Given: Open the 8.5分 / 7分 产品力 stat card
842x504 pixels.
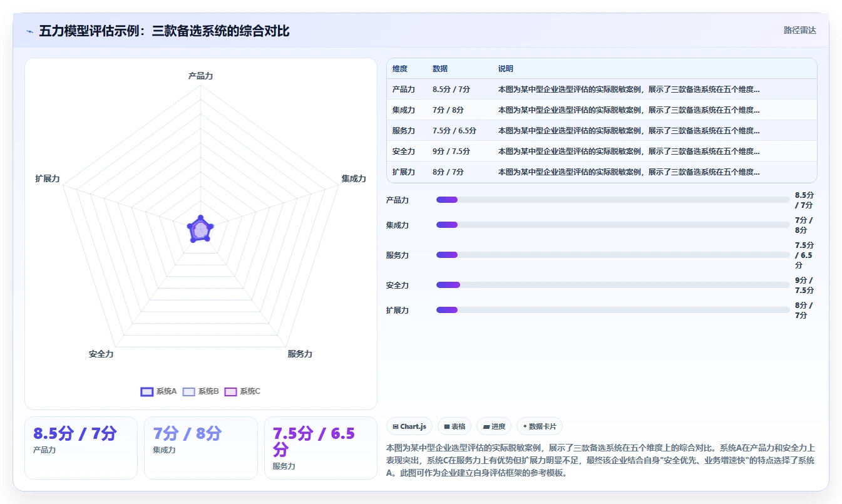Looking at the screenshot, I should [x=81, y=448].
